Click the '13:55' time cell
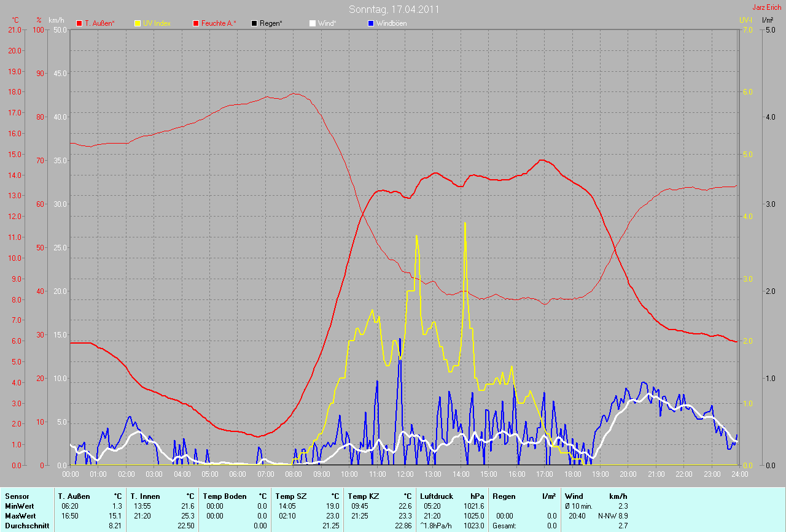 [141, 506]
